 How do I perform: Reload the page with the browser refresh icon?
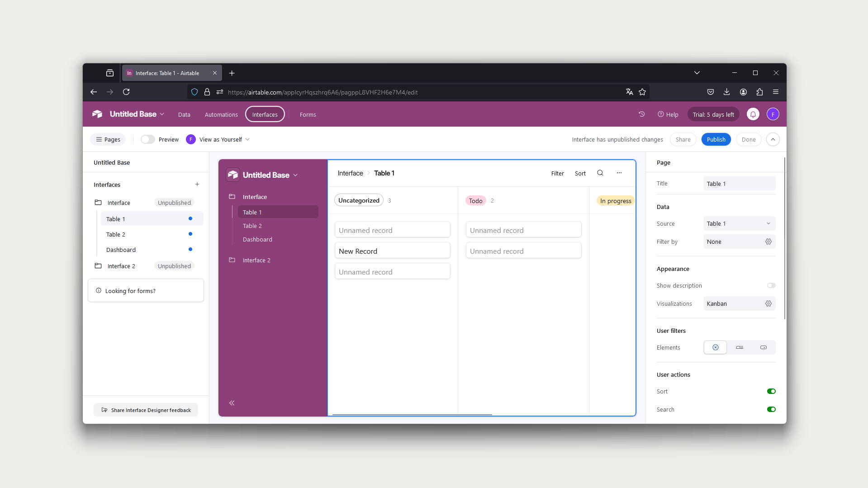click(x=126, y=92)
